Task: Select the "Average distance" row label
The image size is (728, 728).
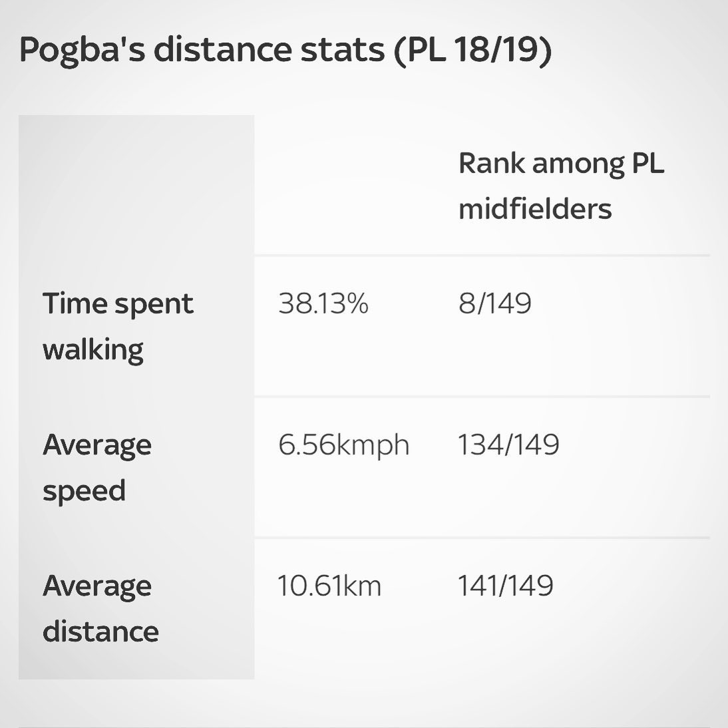Action: click(100, 609)
